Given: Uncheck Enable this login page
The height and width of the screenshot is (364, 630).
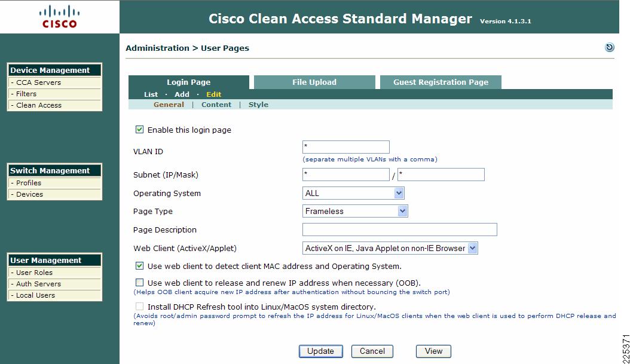Looking at the screenshot, I should click(x=139, y=129).
